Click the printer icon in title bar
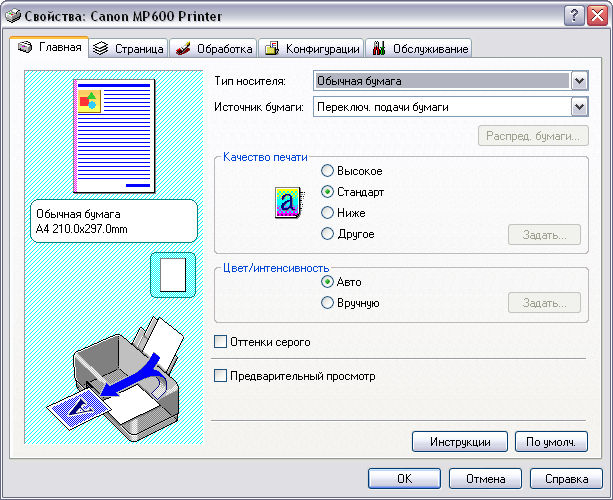This screenshot has height=500, width=613. pyautogui.click(x=13, y=16)
